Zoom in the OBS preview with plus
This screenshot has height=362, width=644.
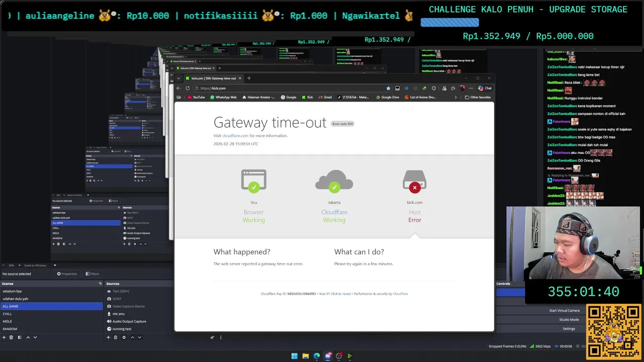pyautogui.click(x=19, y=265)
